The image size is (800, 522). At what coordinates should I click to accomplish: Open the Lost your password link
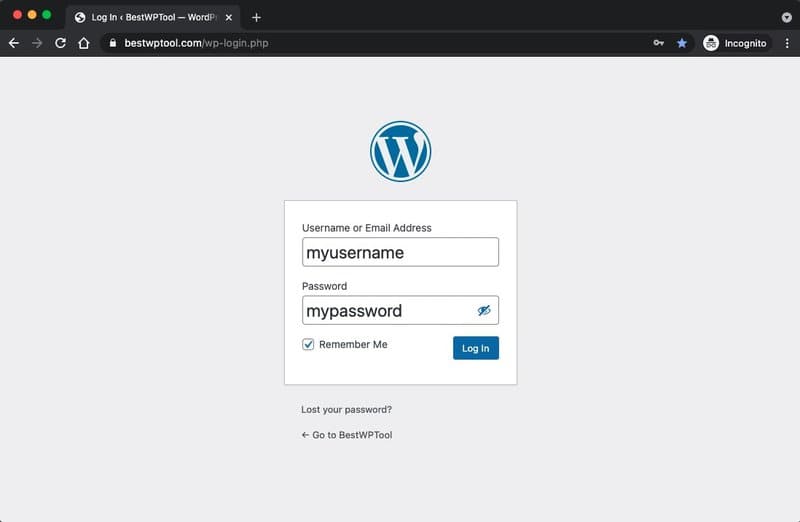346,409
